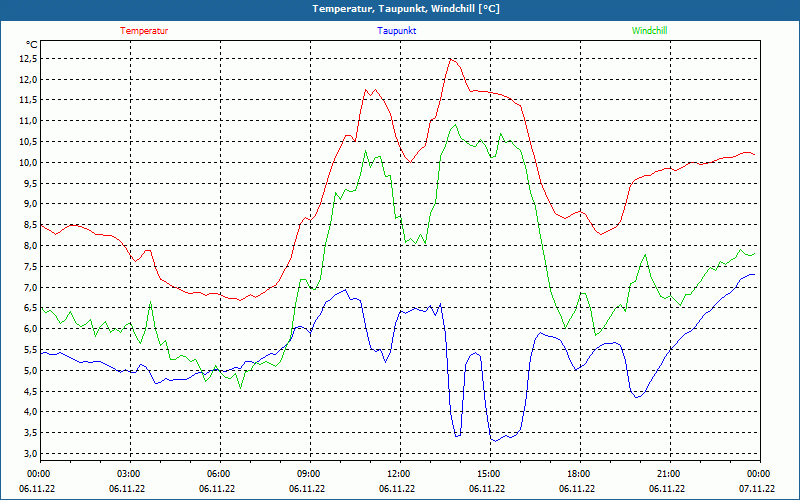This screenshot has height=500, width=800.
Task: Select the green Windchill legend label
Action: 649,31
